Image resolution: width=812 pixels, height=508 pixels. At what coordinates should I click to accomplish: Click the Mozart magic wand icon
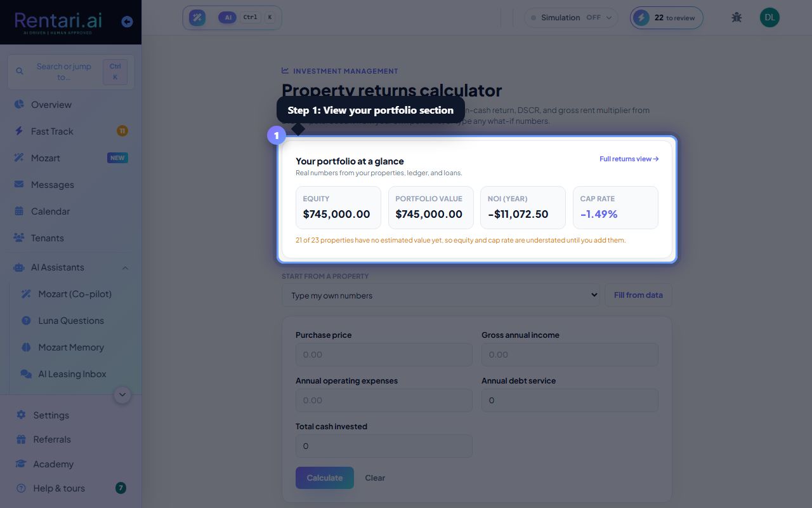(x=19, y=158)
